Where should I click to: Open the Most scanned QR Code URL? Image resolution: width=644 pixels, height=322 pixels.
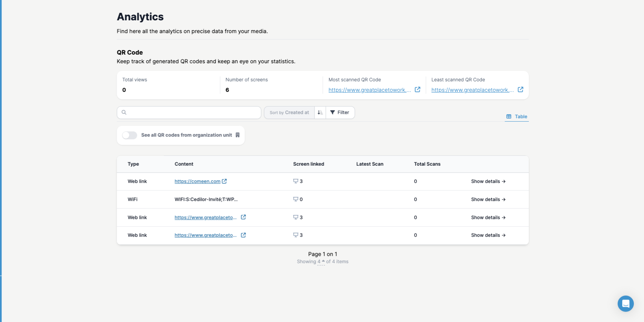[370, 90]
